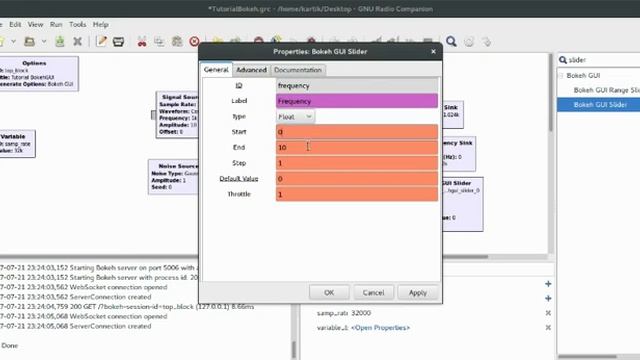Open the View menu
The width and height of the screenshot is (640, 360).
tap(36, 24)
